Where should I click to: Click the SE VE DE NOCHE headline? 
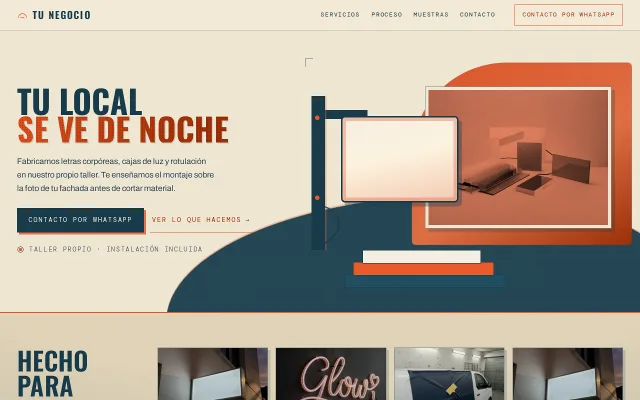[123, 130]
